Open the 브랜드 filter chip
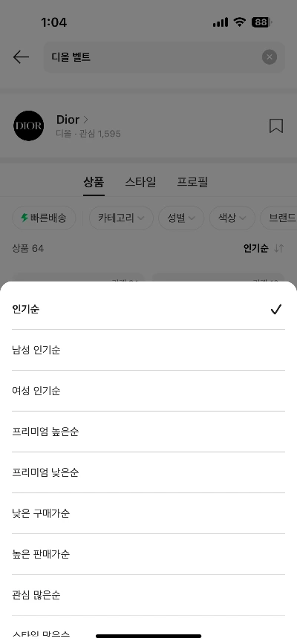Screen dimensions: 297x644 pyautogui.click(x=279, y=218)
